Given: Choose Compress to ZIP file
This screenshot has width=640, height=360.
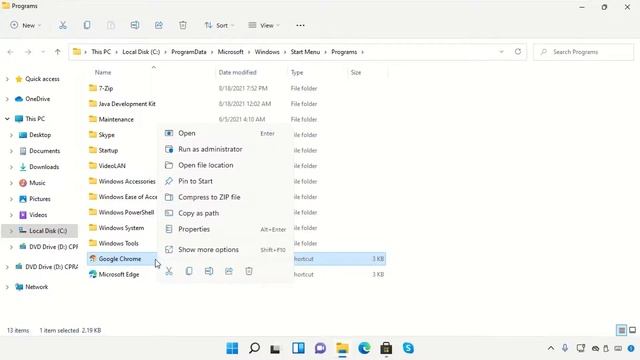Looking at the screenshot, I should (x=225, y=197).
